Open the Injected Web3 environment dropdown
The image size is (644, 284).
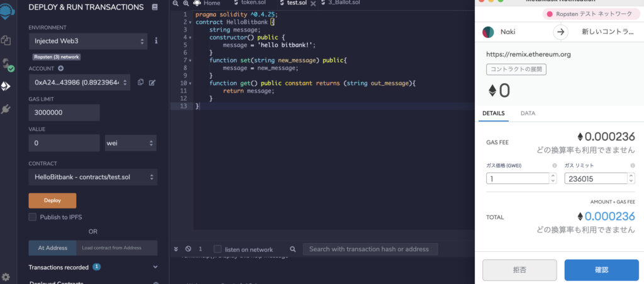(88, 41)
